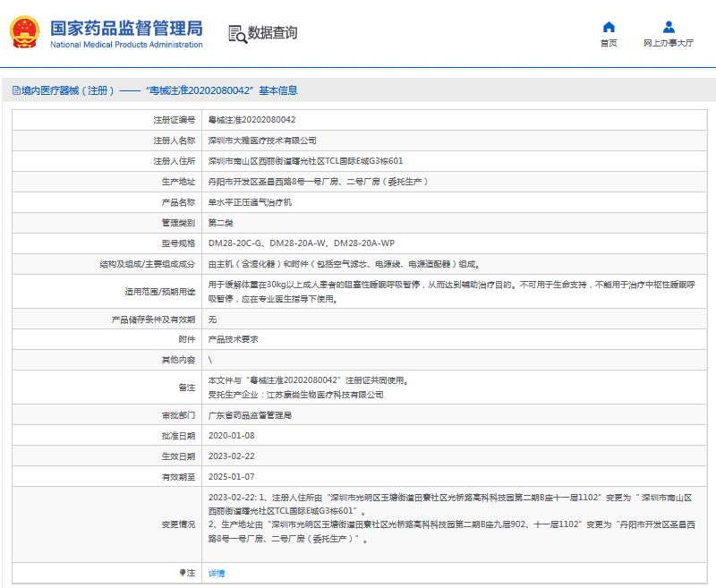Image resolution: width=716 pixels, height=588 pixels.
Task: Select attachment value 产品技术要求
Action: 233,339
